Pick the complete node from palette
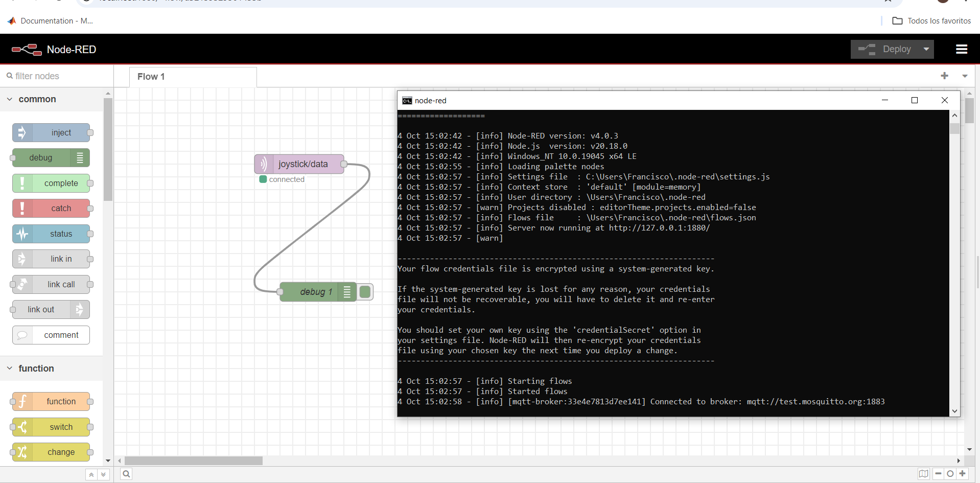 point(51,183)
